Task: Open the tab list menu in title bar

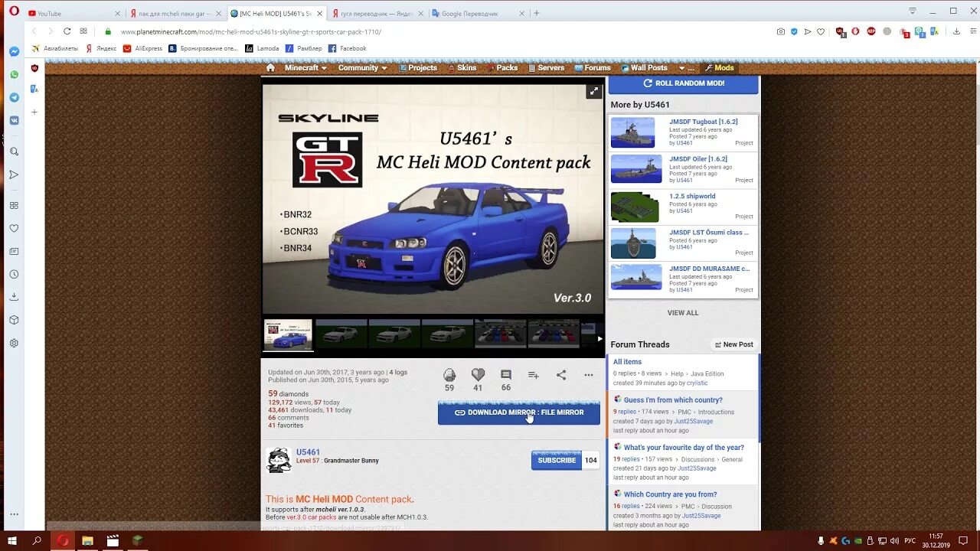Action: pyautogui.click(x=912, y=11)
